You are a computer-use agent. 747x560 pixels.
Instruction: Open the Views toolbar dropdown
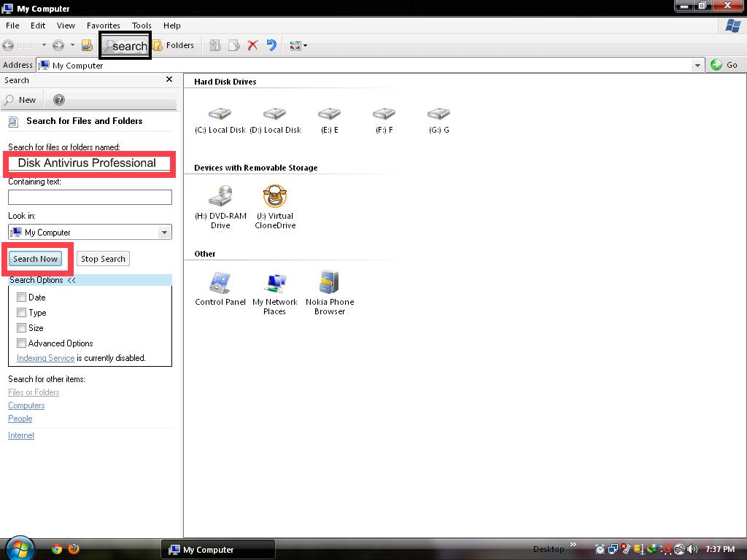pyautogui.click(x=298, y=46)
